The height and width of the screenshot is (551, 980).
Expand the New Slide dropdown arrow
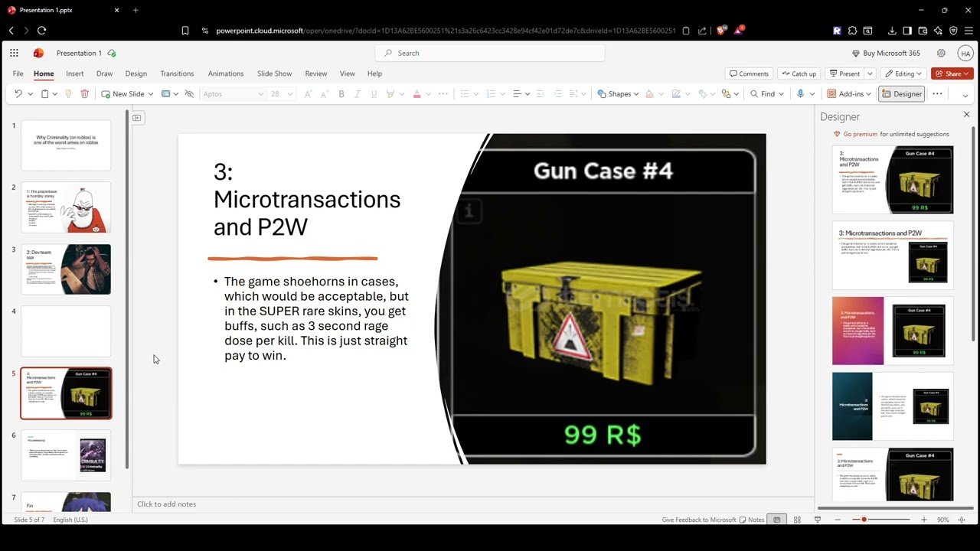click(x=151, y=94)
